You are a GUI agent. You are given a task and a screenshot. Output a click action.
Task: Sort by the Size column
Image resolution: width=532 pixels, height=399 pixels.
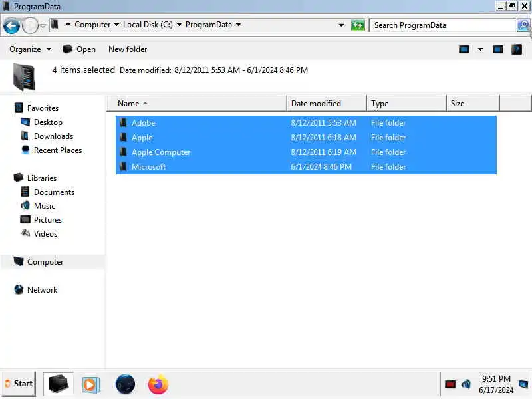[473, 104]
